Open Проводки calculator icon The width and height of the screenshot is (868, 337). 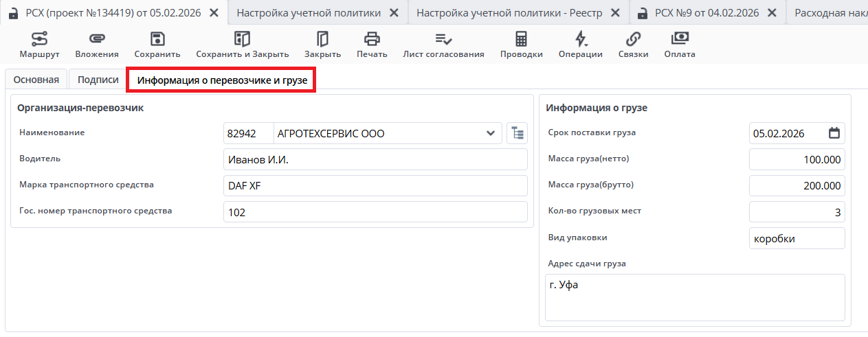click(521, 39)
